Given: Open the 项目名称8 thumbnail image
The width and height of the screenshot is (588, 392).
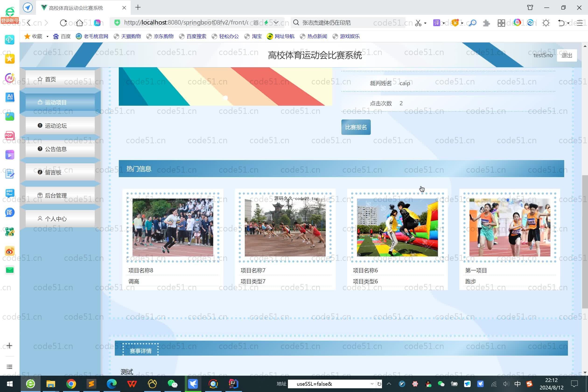Looking at the screenshot, I should [x=173, y=227].
